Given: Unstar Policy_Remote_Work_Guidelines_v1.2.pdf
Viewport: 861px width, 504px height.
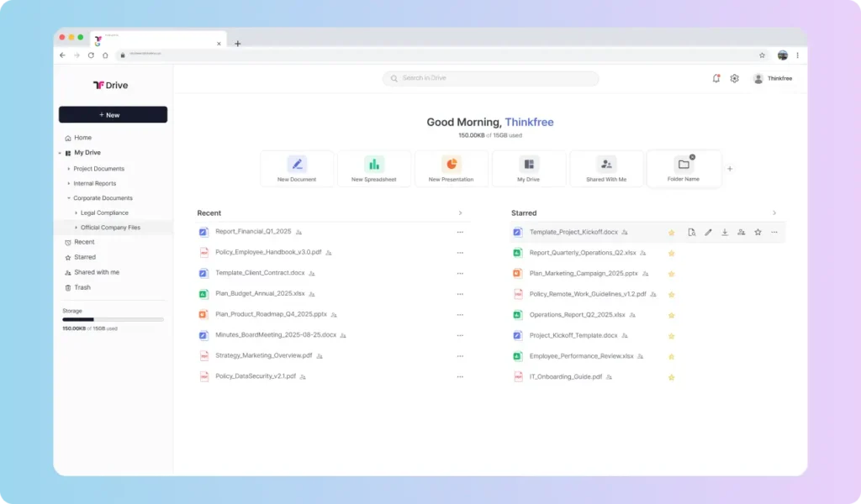Looking at the screenshot, I should (x=671, y=295).
